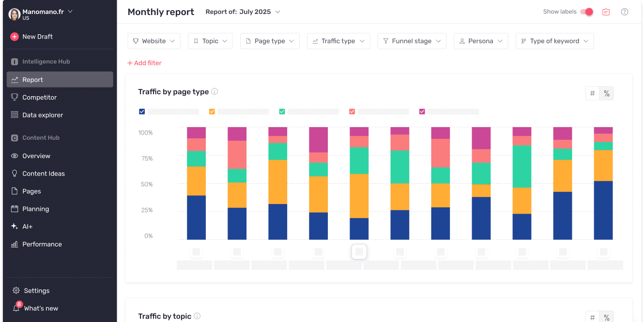Click the New Draft button
The height and width of the screenshot is (322, 644).
click(x=38, y=36)
